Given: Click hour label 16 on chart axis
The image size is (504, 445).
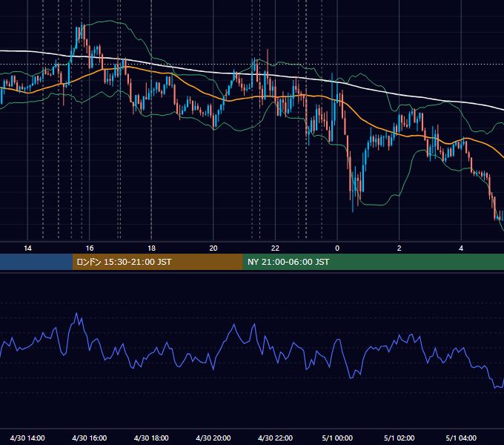Looking at the screenshot, I should tap(90, 248).
